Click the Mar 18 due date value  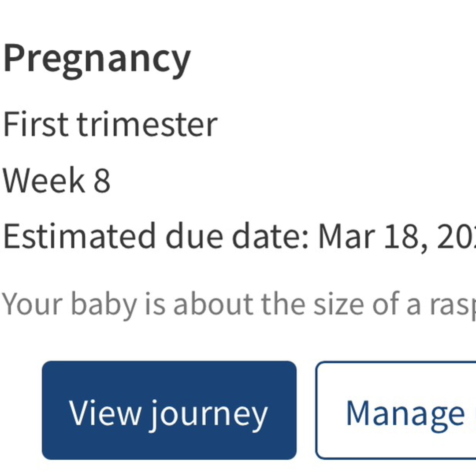397,237
